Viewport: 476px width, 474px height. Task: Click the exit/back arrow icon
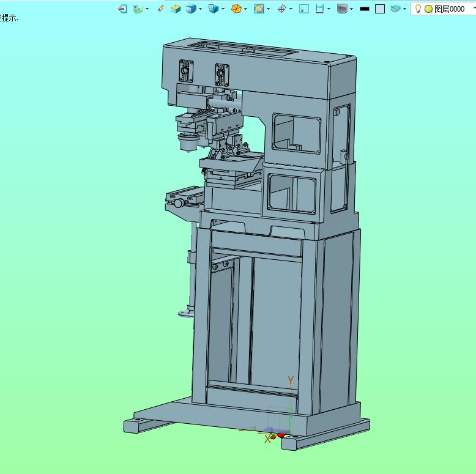point(122,9)
